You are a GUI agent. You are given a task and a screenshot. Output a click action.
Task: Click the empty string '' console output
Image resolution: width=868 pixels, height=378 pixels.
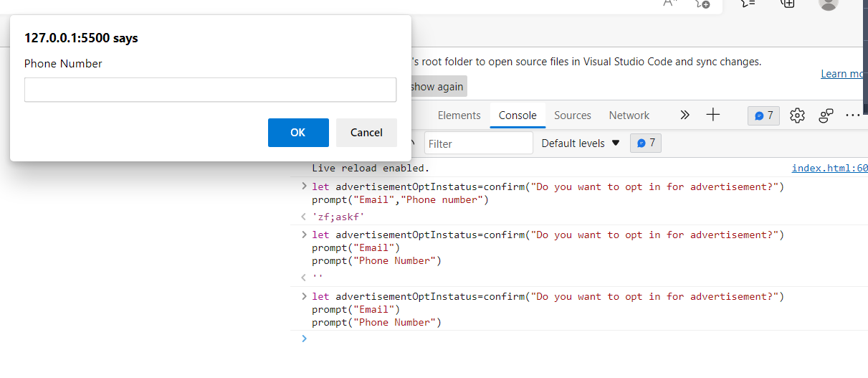(x=317, y=278)
